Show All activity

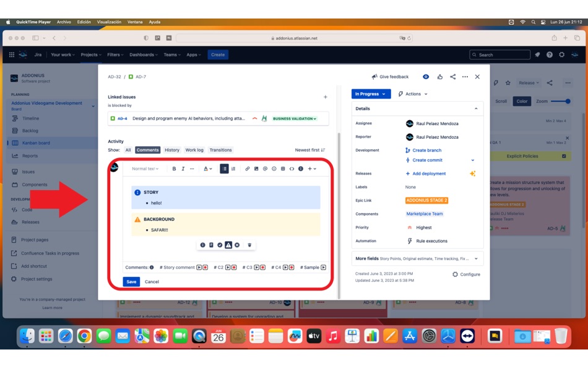coord(128,150)
